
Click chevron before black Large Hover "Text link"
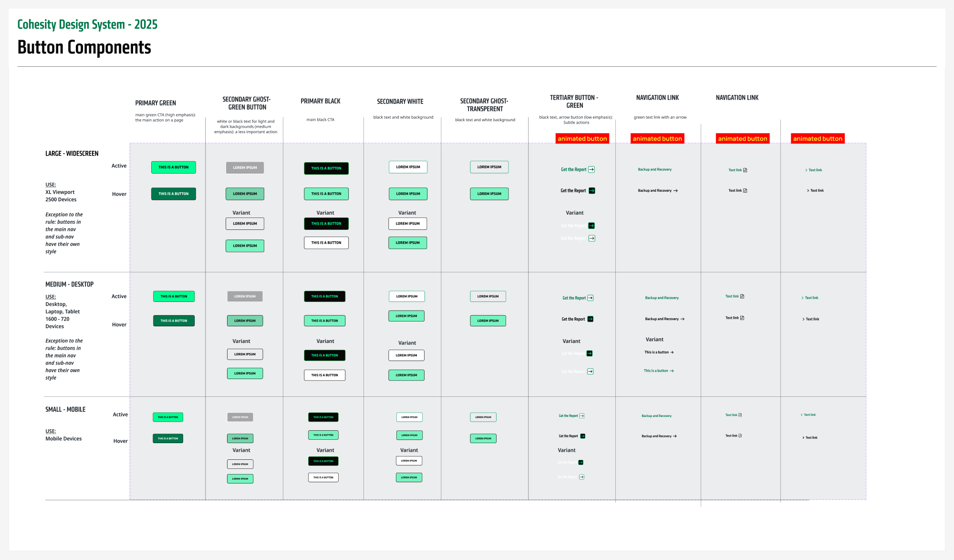click(x=808, y=190)
